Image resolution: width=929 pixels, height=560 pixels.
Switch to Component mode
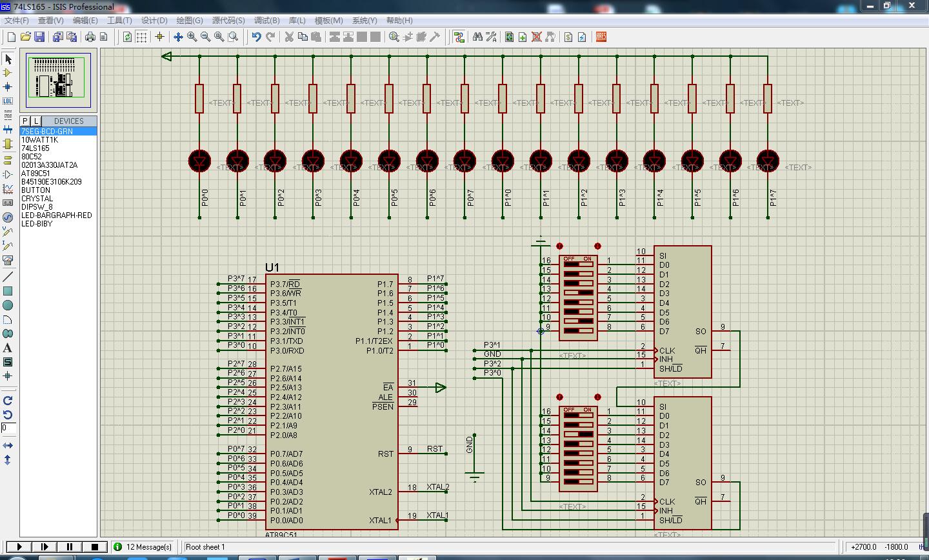[8, 73]
